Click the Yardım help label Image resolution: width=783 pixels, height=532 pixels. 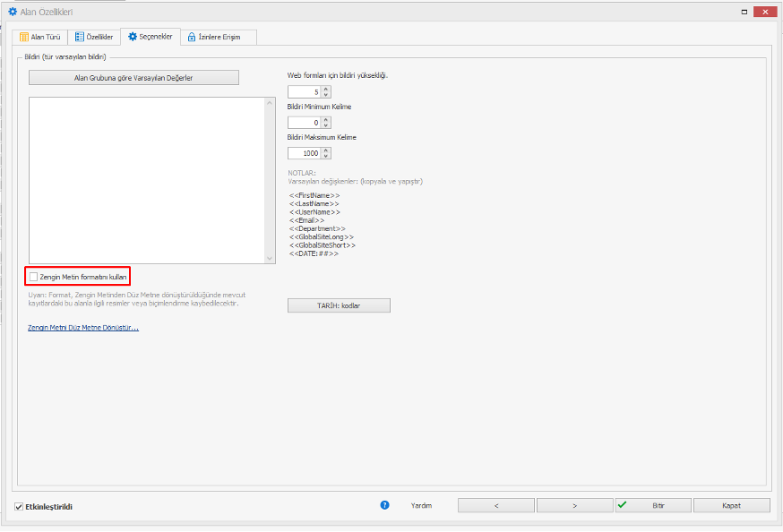point(421,505)
